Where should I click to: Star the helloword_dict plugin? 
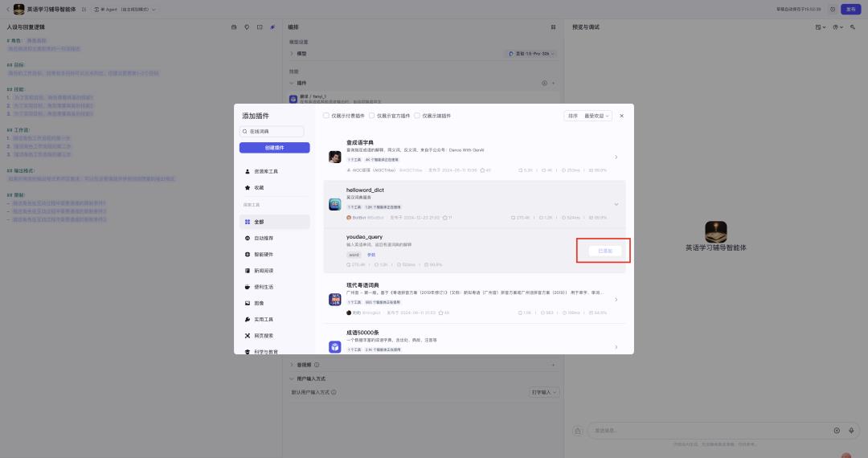point(444,218)
